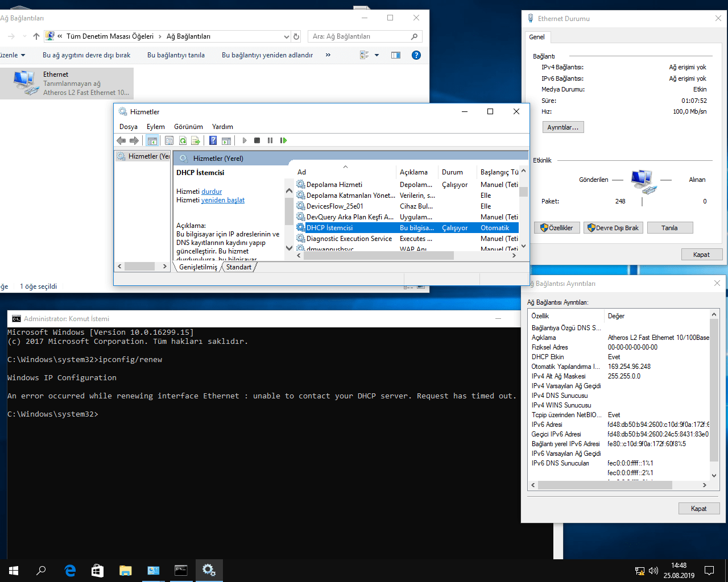
Task: Expand the hidden toolbar commands chevron
Action: pos(328,55)
